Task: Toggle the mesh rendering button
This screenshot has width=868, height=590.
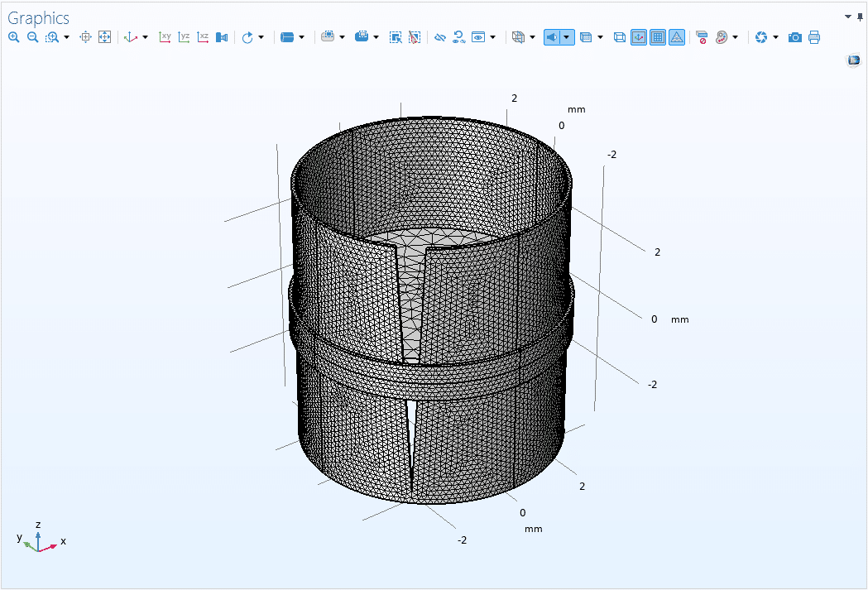Action: pos(677,37)
